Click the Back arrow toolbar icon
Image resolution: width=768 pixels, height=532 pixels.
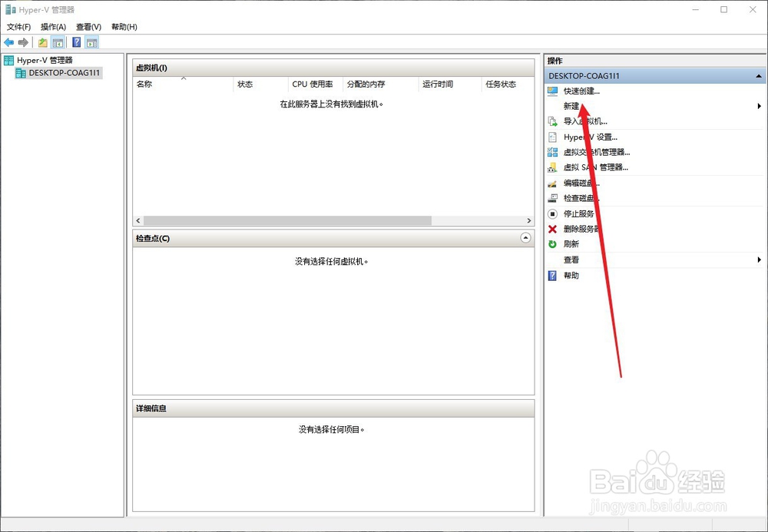pos(8,42)
